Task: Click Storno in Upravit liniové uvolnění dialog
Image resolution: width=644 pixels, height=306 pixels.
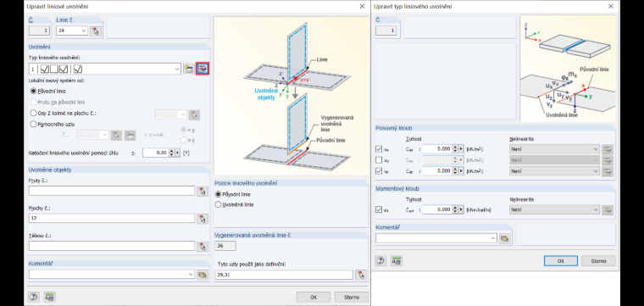Action: [351, 297]
